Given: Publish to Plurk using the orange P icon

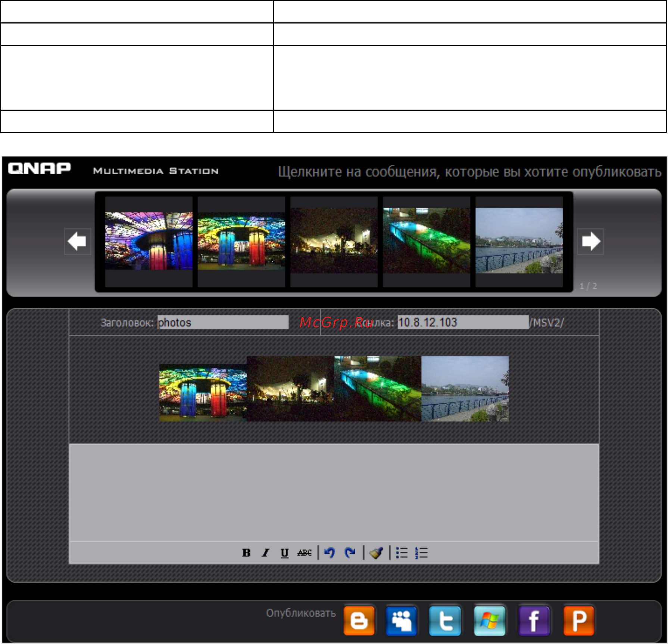Looking at the screenshot, I should pos(579,621).
